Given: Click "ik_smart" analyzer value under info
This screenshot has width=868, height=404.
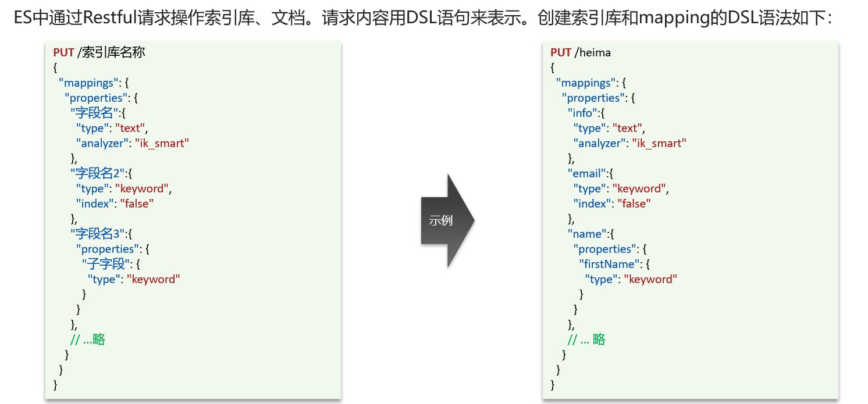Looking at the screenshot, I should pos(660,143).
